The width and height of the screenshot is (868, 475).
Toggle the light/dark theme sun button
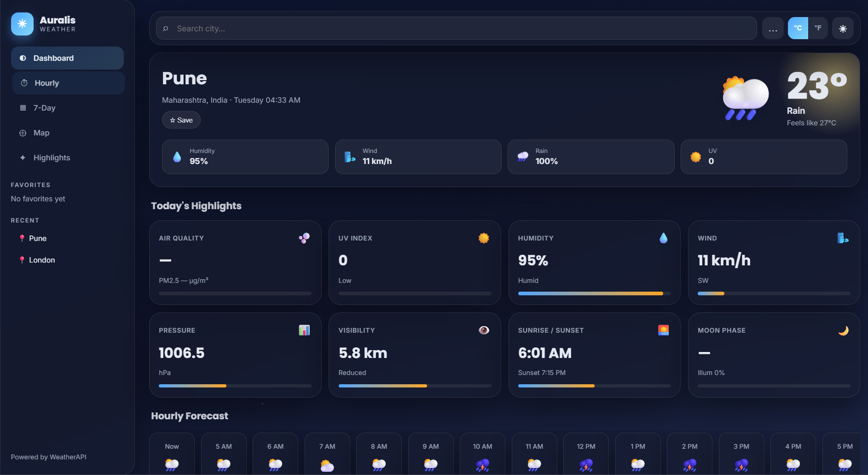843,29
